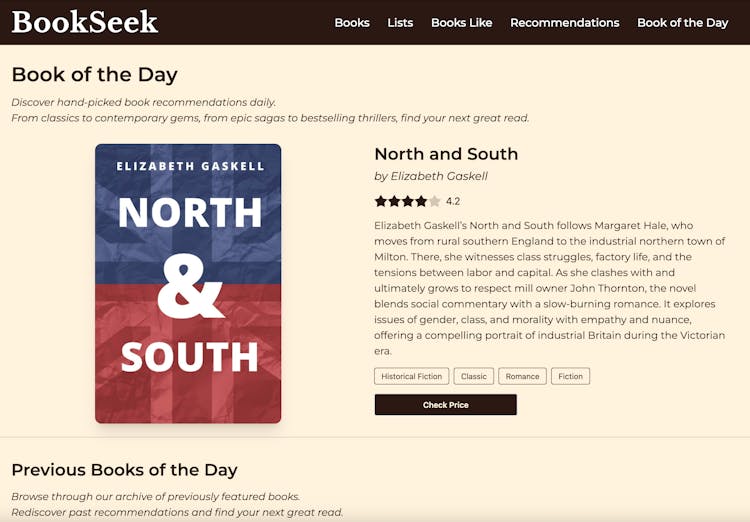Open the North and South book cover
This screenshot has height=522, width=750.
188,283
